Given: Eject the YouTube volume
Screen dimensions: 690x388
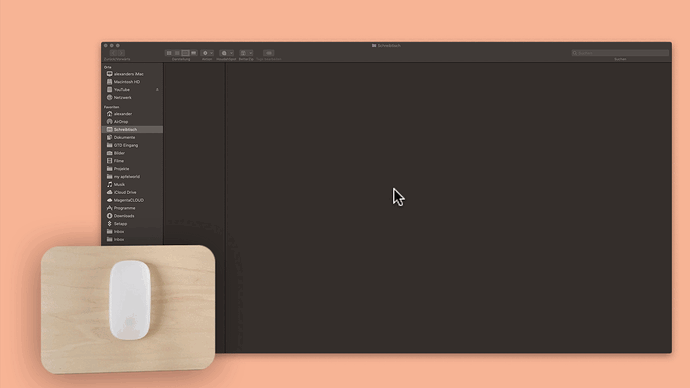Looking at the screenshot, I should point(157,90).
